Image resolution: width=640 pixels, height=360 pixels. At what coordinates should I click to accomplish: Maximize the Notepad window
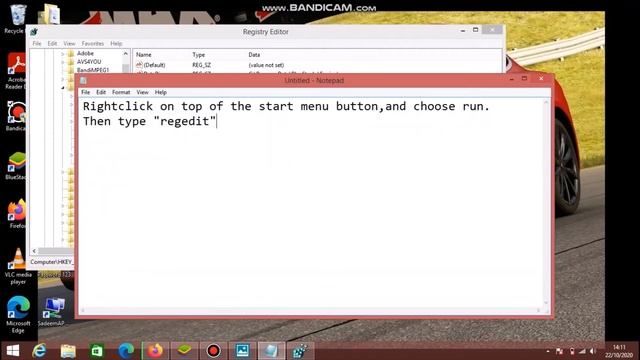click(x=524, y=79)
